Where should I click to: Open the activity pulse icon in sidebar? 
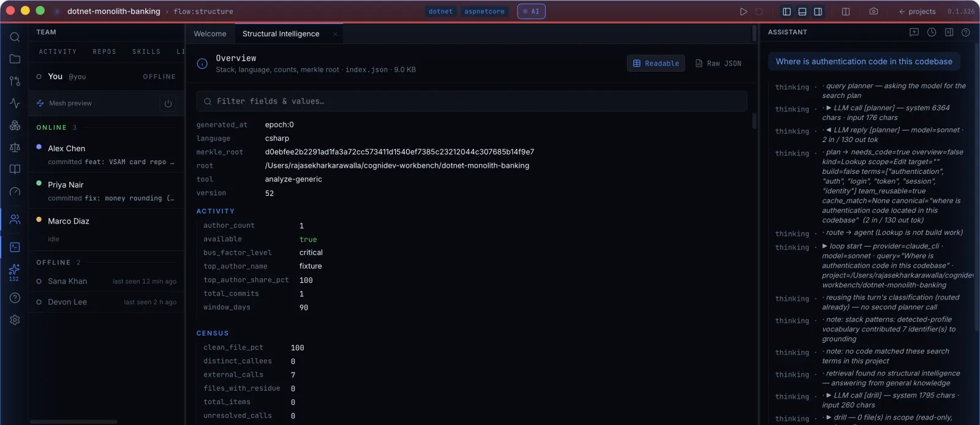pyautogui.click(x=15, y=103)
